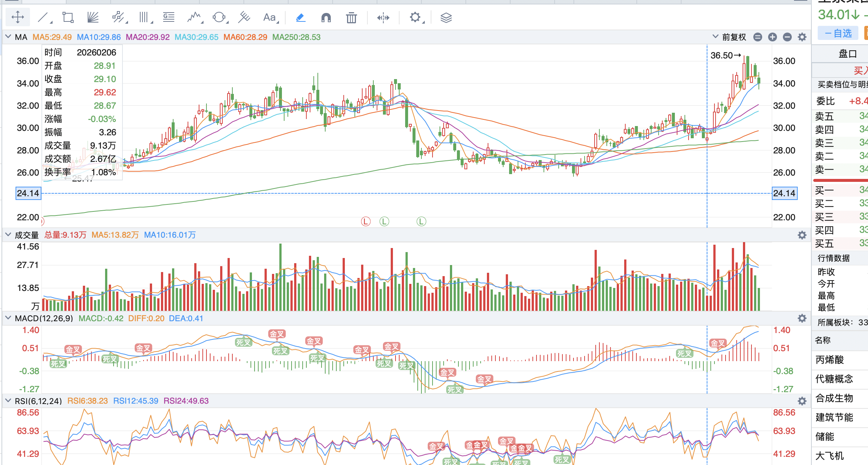Toggle 自选 watchlist add button
The image size is (868, 465).
click(x=838, y=33)
